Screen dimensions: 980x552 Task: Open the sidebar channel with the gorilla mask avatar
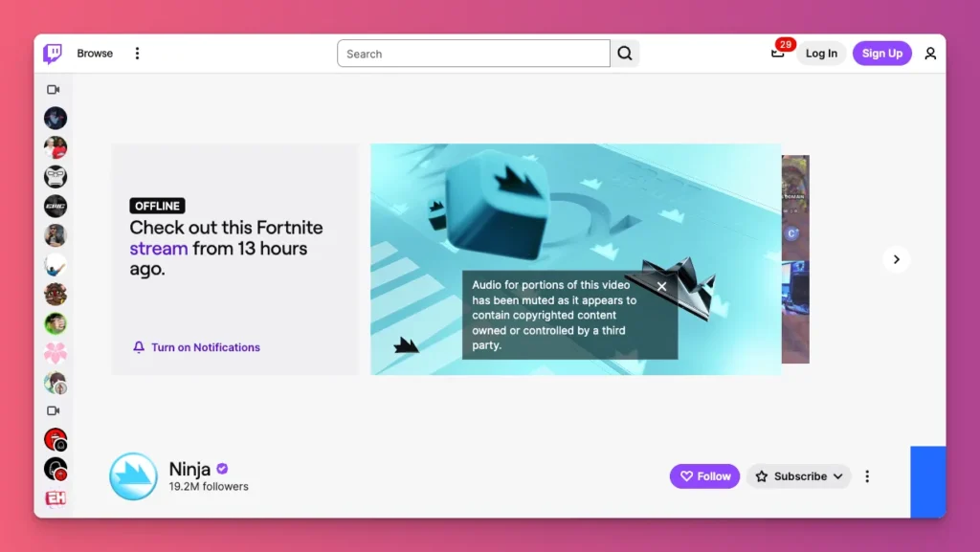(56, 177)
